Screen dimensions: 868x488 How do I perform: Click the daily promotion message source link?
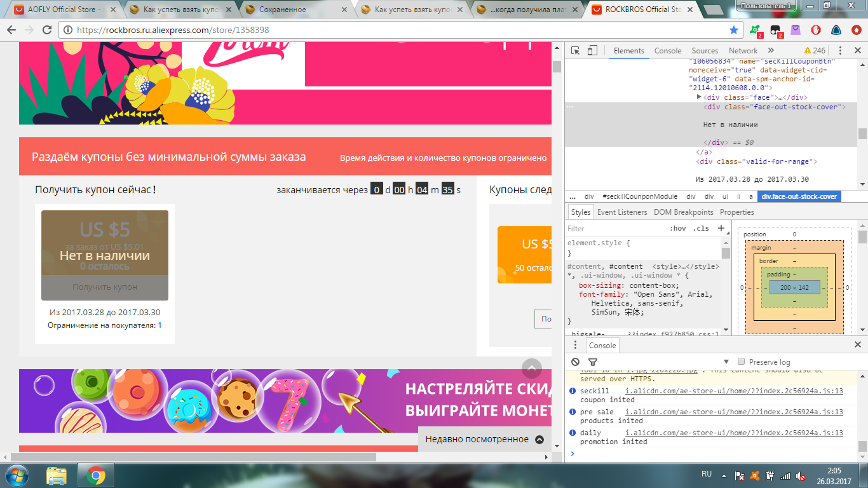click(734, 433)
